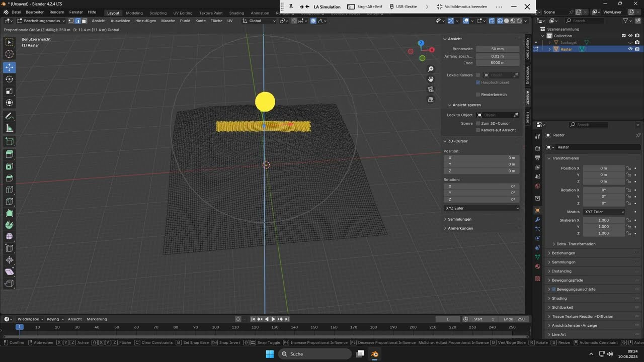Image resolution: width=644 pixels, height=362 pixels.
Task: Open the XYZ Euler cursor rotation dropdown
Action: pos(482,208)
